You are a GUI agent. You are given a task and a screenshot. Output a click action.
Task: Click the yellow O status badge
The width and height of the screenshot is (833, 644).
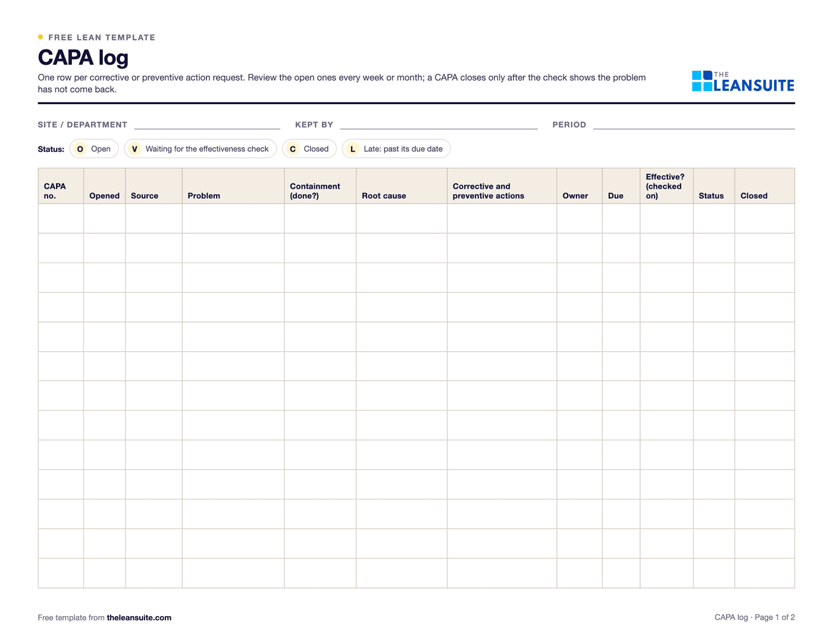coord(80,149)
